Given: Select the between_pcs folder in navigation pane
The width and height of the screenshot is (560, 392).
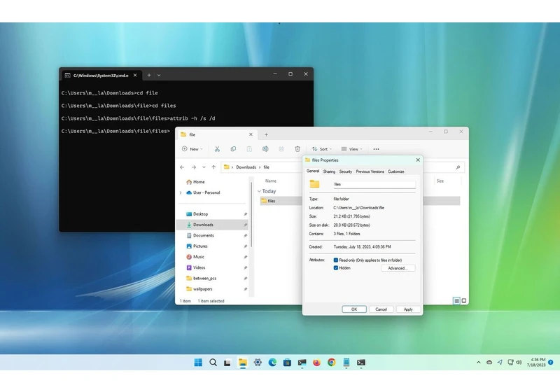Looking at the screenshot, I should (213, 278).
